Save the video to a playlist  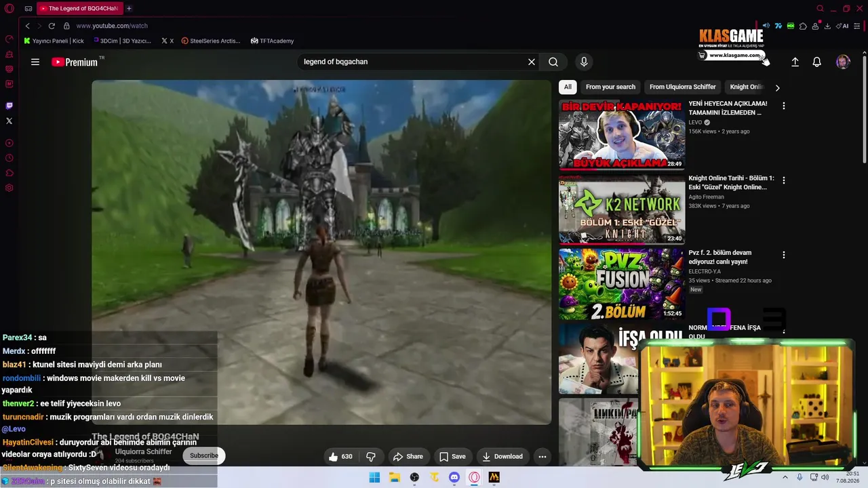(x=452, y=457)
